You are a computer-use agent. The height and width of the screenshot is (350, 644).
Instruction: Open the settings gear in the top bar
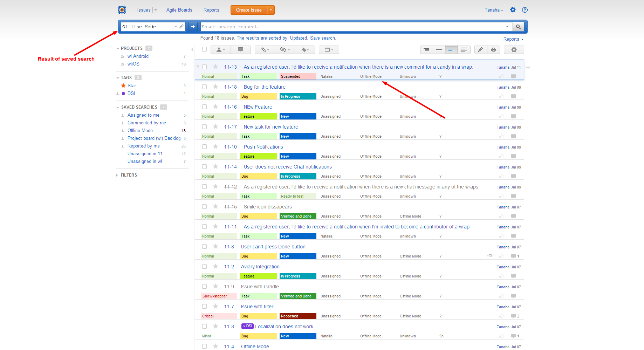513,10
